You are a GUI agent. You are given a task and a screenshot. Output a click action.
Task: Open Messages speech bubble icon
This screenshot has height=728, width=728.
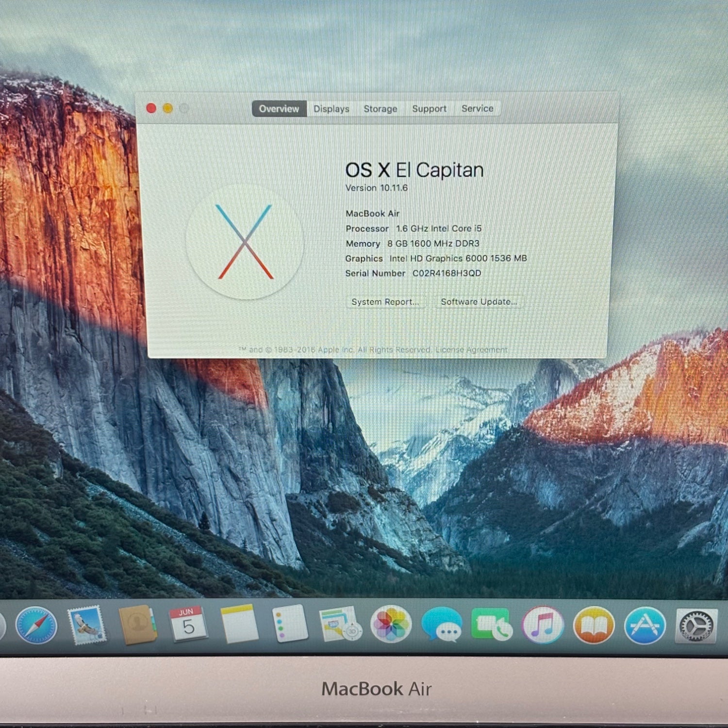(442, 625)
